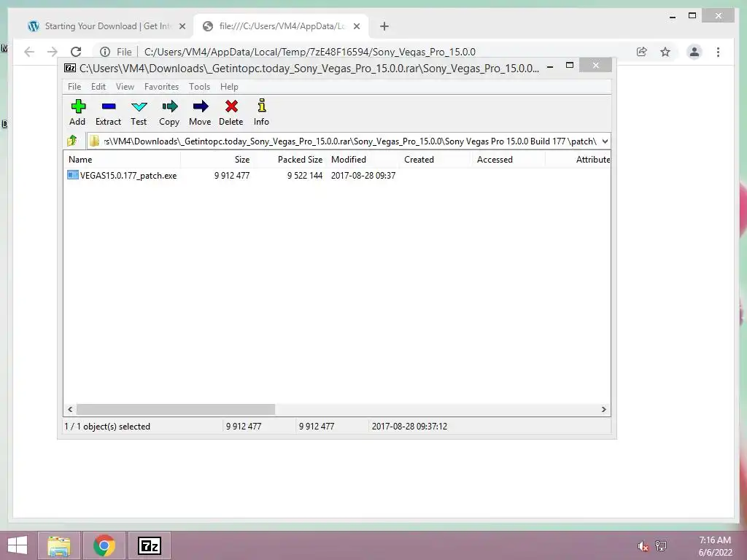747x560 pixels.
Task: Open the Chrome profile avatar
Action: 694,52
